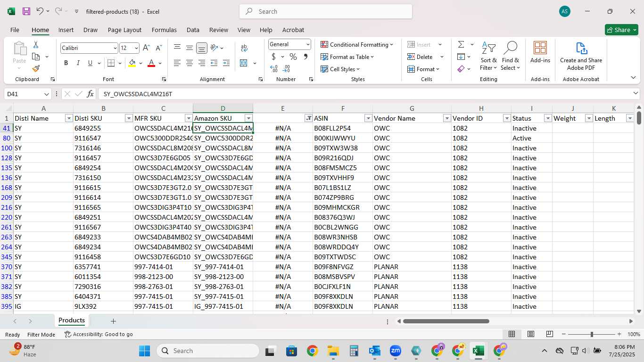Add a new sheet with plus button
Screen dimensions: 644x362
(113, 321)
